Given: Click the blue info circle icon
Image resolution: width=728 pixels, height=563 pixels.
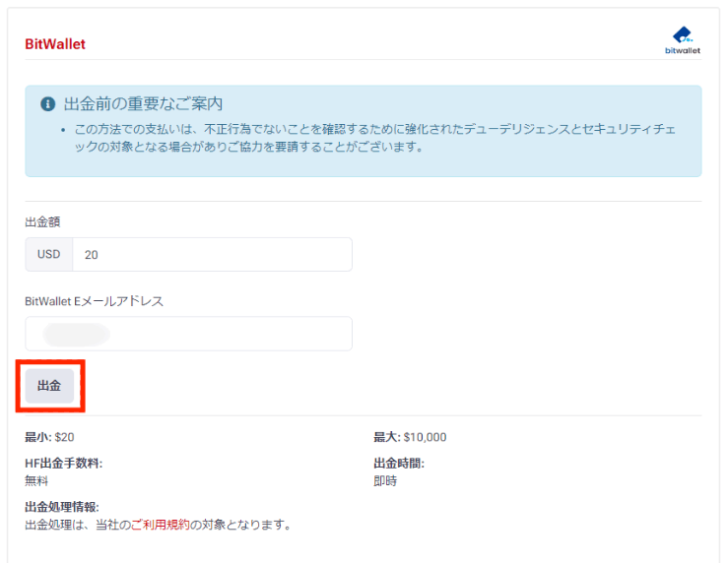Looking at the screenshot, I should click(x=47, y=104).
